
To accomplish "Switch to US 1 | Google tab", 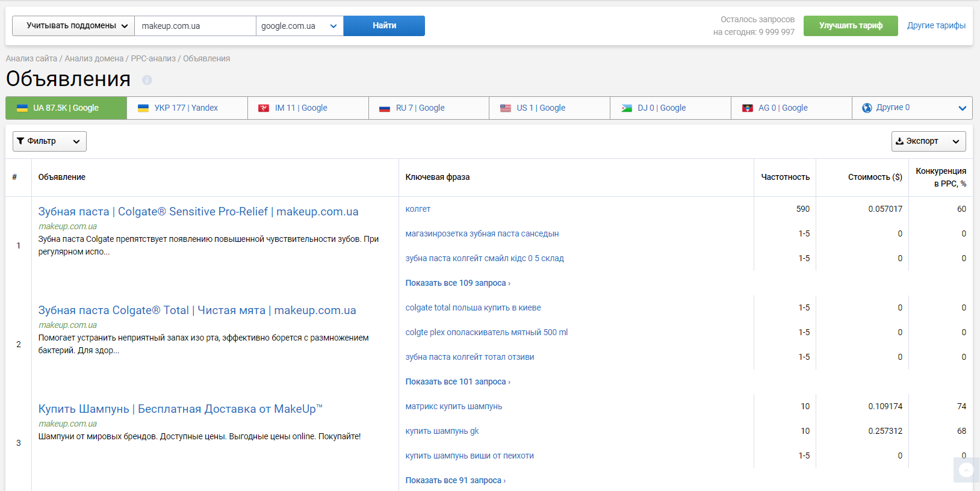I will (550, 108).
